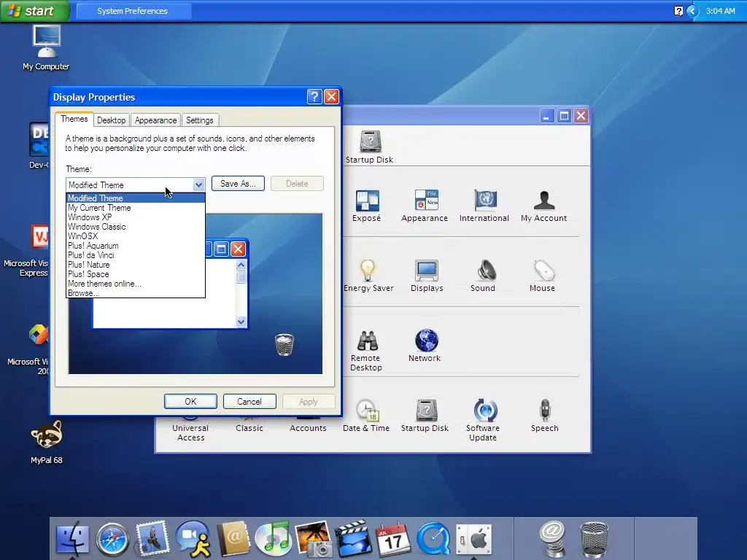The height and width of the screenshot is (560, 747).
Task: Open Accounts preferences label
Action: pyautogui.click(x=308, y=428)
